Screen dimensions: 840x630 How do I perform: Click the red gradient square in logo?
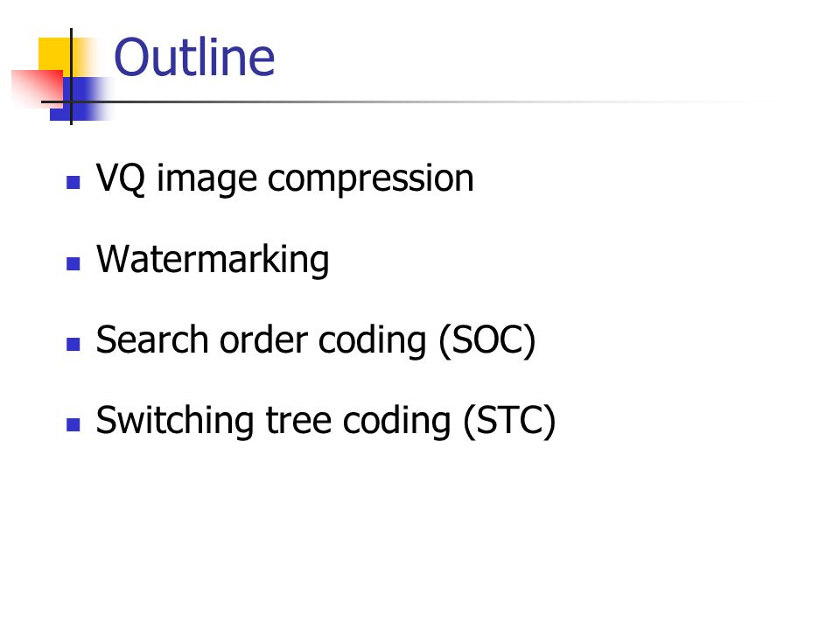(x=38, y=87)
